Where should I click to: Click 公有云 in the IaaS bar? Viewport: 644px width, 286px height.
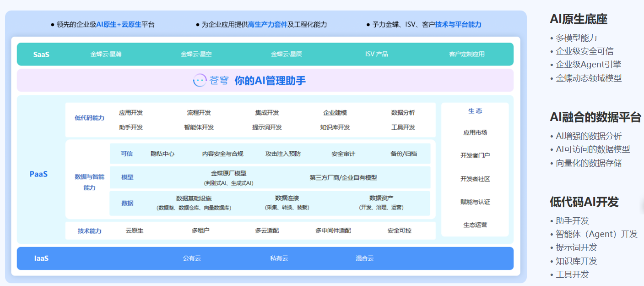click(x=192, y=258)
